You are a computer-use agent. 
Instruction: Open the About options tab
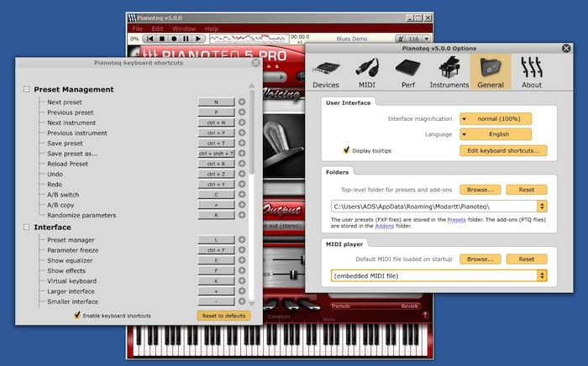tap(532, 72)
